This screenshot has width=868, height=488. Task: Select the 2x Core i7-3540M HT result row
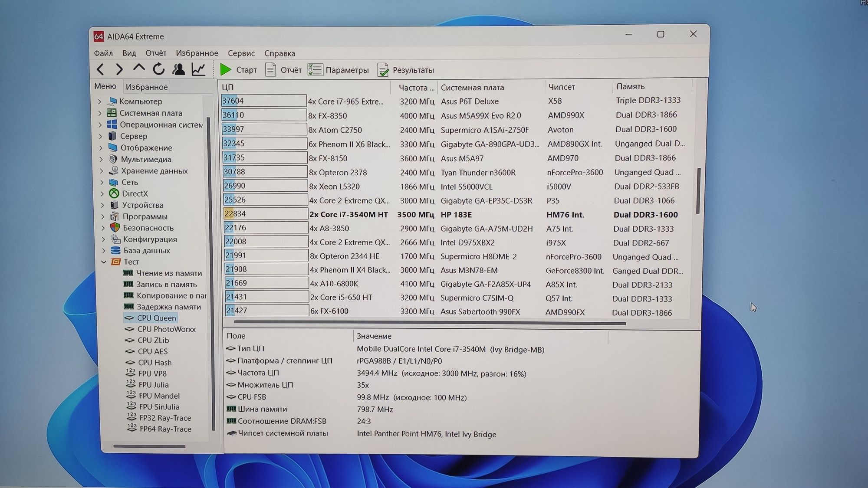point(456,214)
